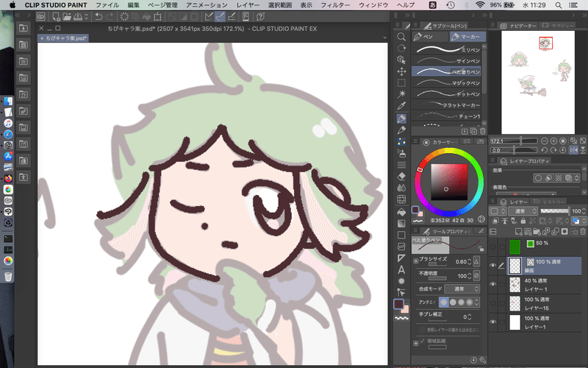Select the サインペン brush

[x=446, y=60]
